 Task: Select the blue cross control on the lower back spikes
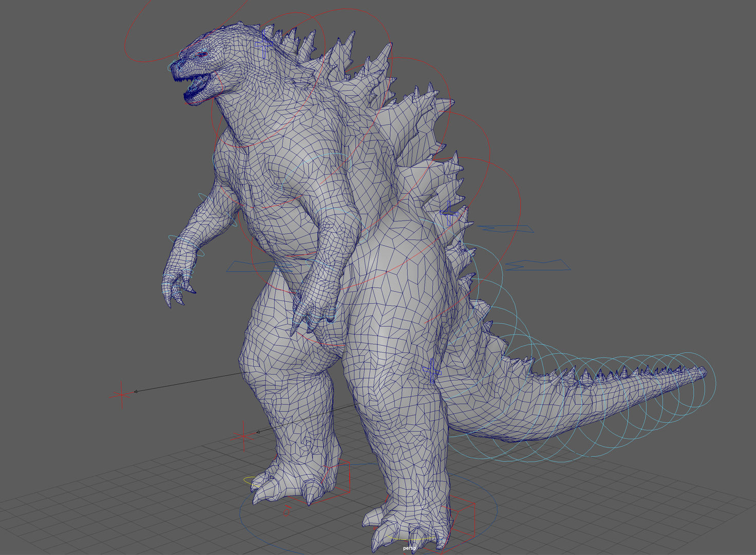coord(450,214)
